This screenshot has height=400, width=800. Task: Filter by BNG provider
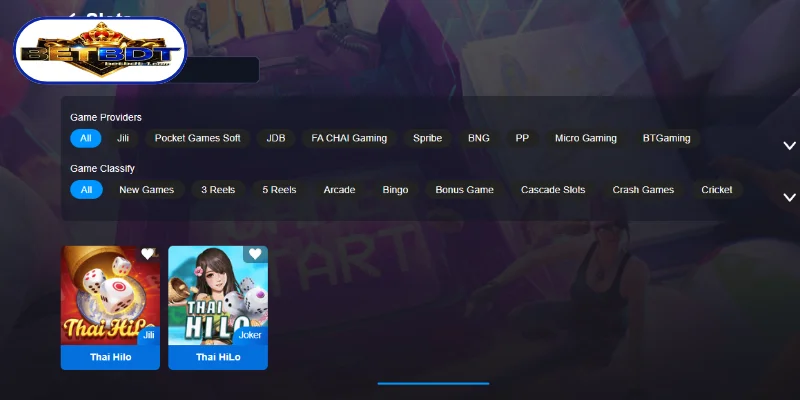(479, 138)
